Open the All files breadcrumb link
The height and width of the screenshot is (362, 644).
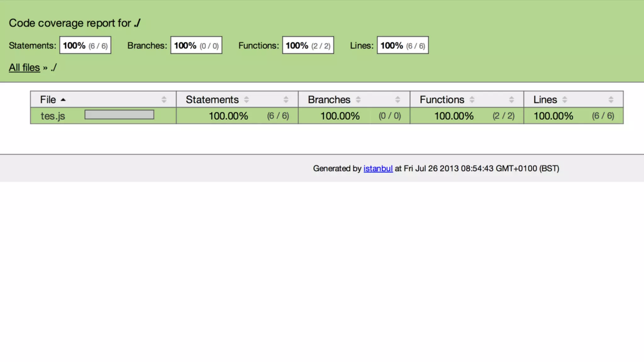point(24,68)
